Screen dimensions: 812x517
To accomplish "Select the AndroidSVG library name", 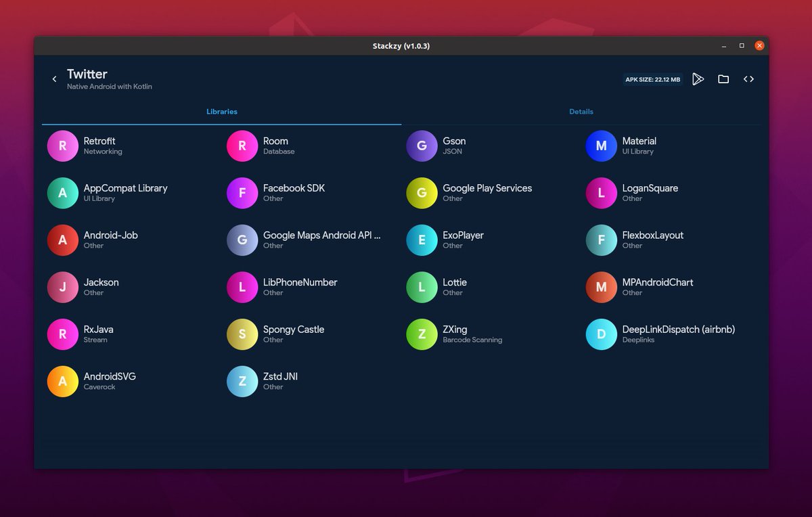I will click(x=110, y=376).
